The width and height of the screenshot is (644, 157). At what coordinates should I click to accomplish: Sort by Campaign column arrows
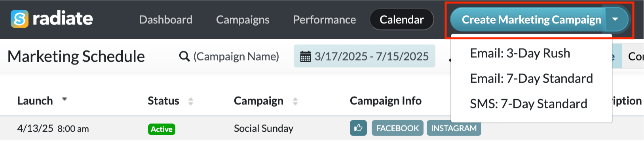click(x=295, y=101)
